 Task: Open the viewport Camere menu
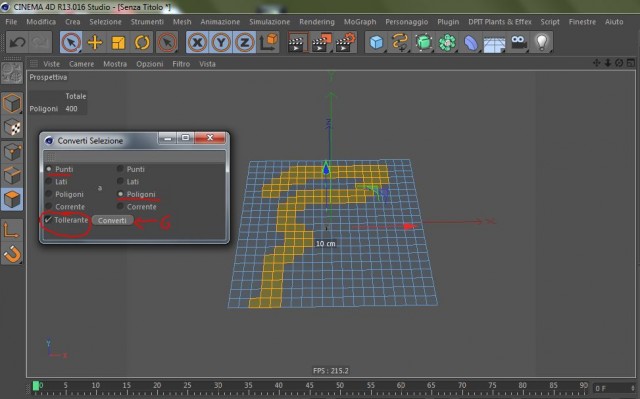click(x=81, y=64)
